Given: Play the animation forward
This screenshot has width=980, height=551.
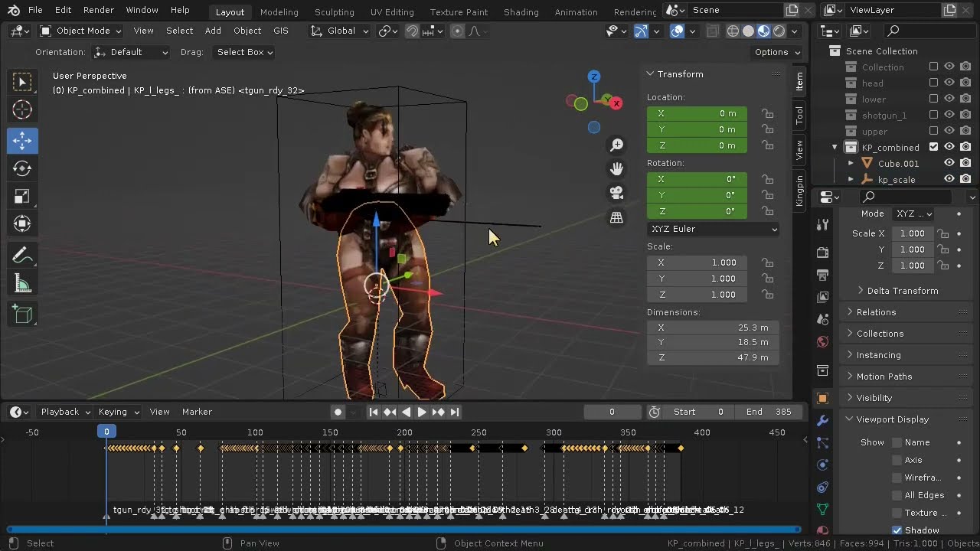Looking at the screenshot, I should [x=422, y=412].
